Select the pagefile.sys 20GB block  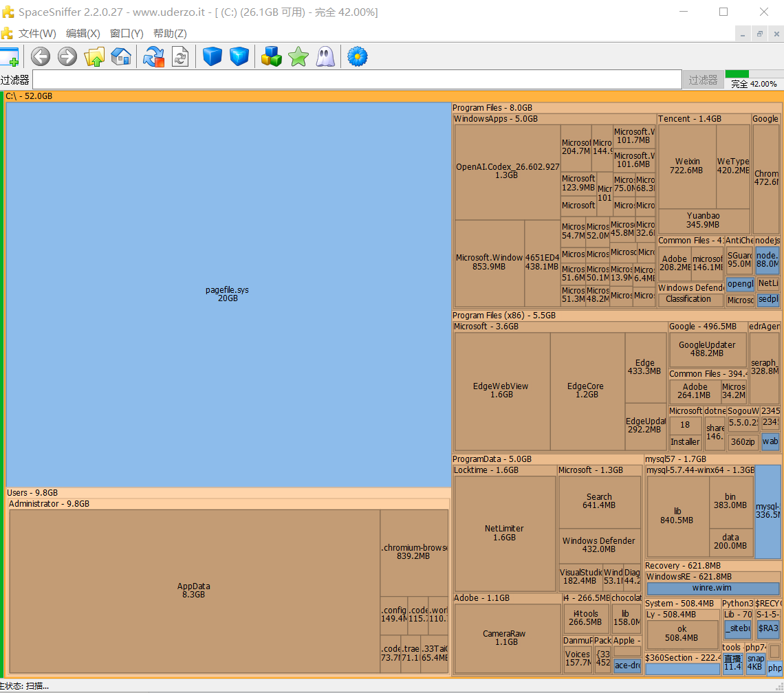click(x=228, y=294)
